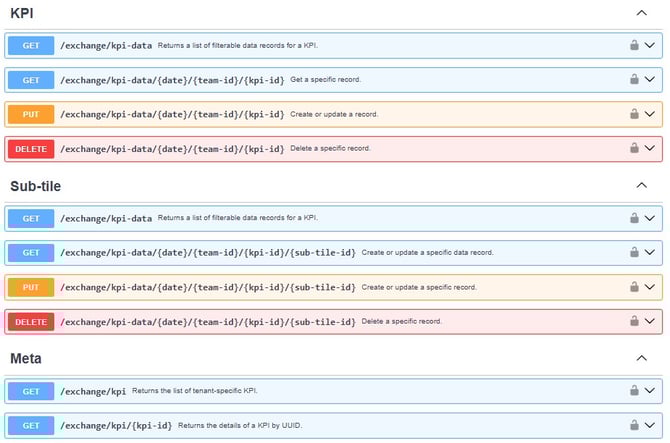Open the /exchange/kpi path link in Meta
Screen dimensions: 670x443
93,391
